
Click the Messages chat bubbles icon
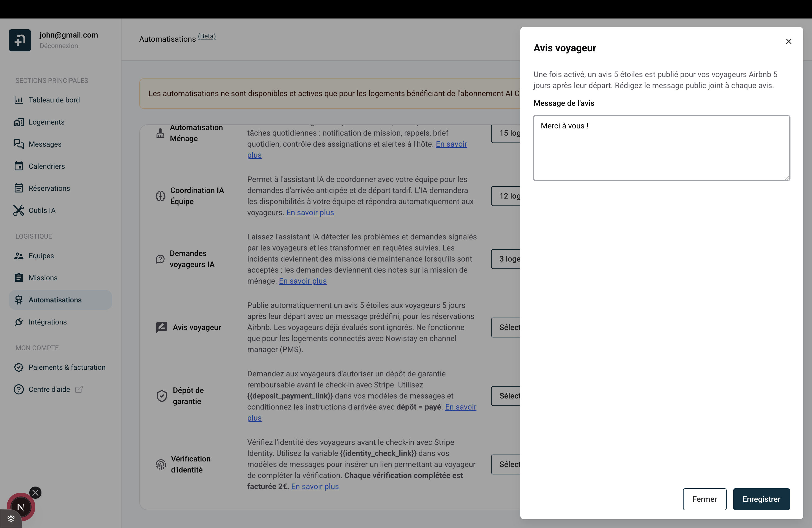click(19, 144)
